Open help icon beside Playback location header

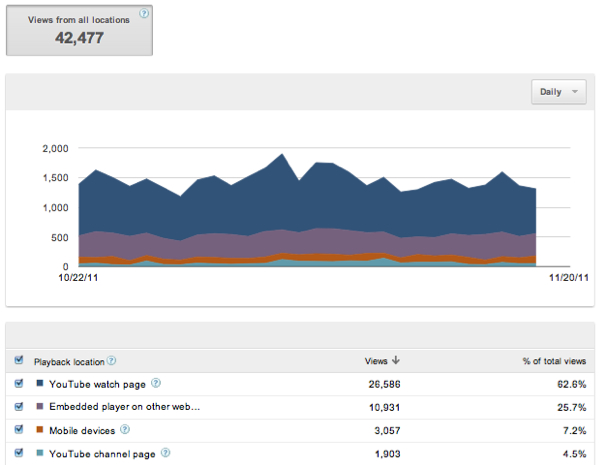tap(112, 361)
